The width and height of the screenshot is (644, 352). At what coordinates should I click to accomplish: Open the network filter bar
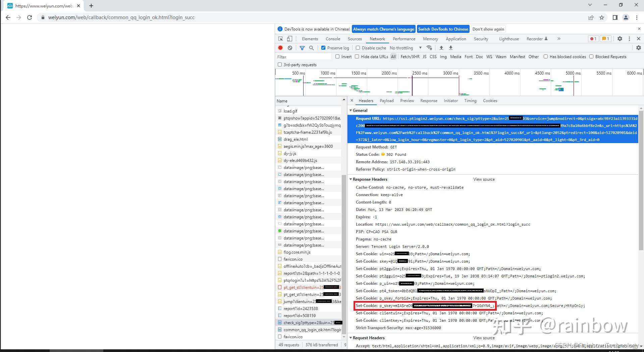(x=302, y=48)
